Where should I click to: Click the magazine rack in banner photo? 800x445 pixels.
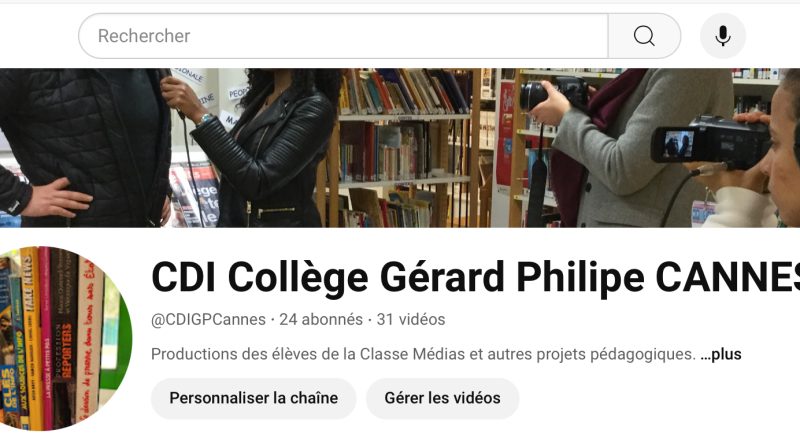pos(196,195)
